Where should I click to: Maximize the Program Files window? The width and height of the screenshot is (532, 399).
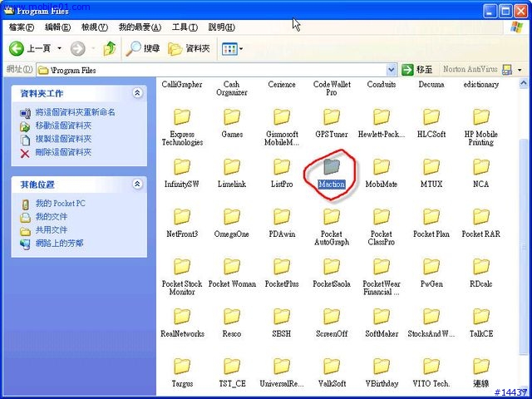[505, 11]
